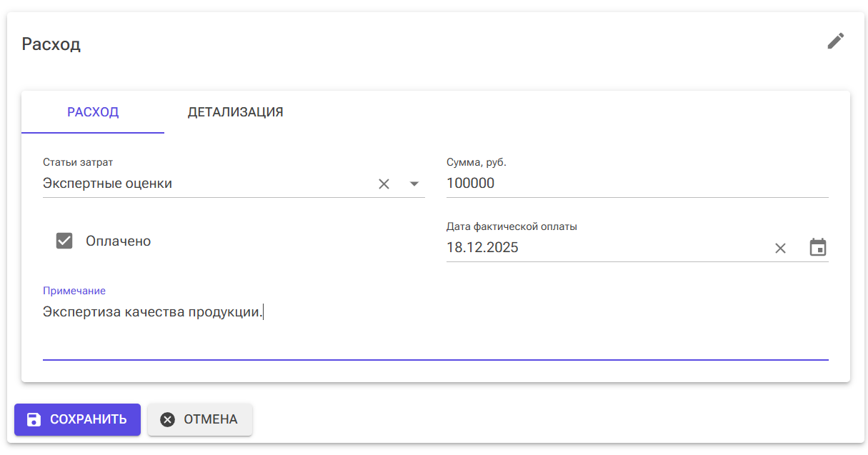Click the Расход form title
This screenshot has height=455, width=868.
(51, 44)
